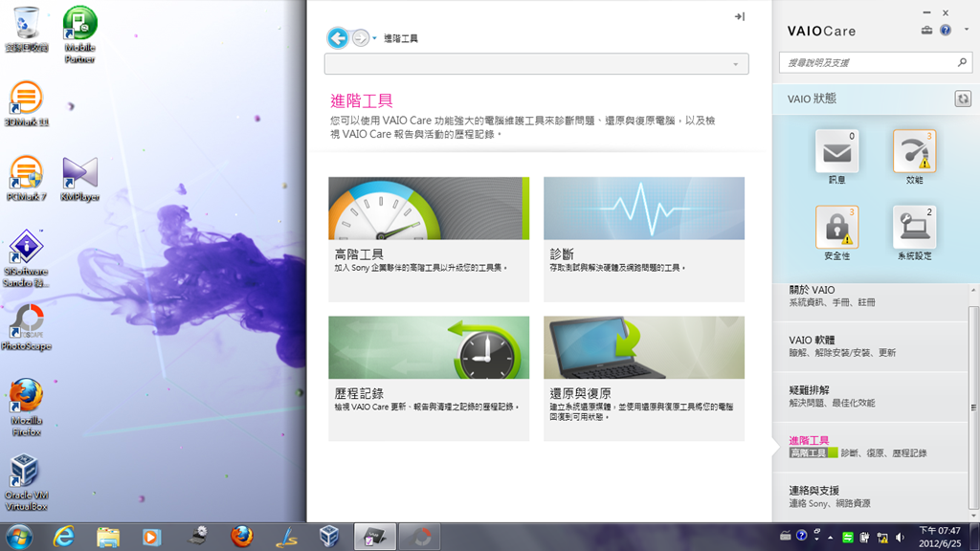Click the 高階工具 tile title

(359, 254)
